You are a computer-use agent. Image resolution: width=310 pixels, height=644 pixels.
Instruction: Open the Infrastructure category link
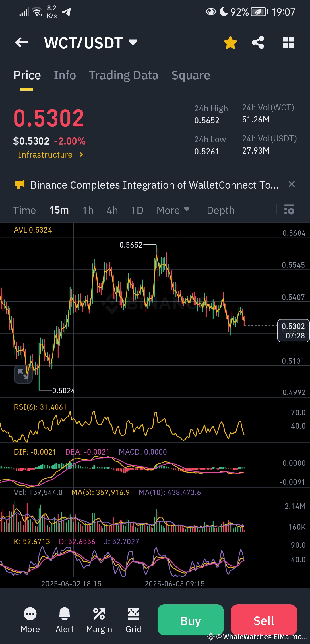coord(51,155)
